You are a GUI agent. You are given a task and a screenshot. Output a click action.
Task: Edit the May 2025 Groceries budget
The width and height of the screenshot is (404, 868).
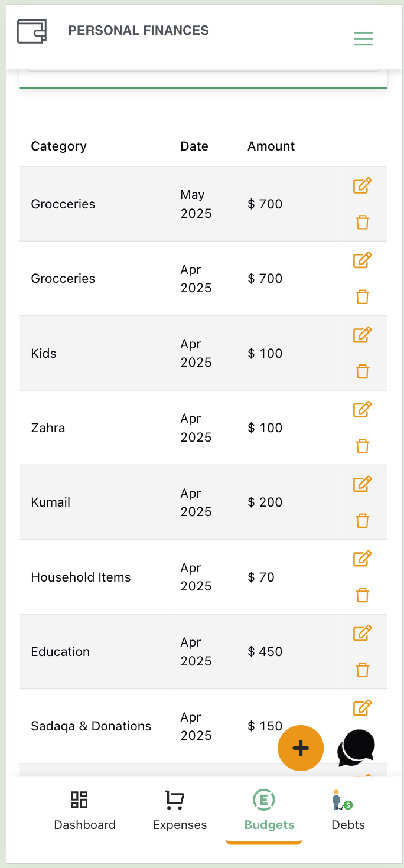362,185
